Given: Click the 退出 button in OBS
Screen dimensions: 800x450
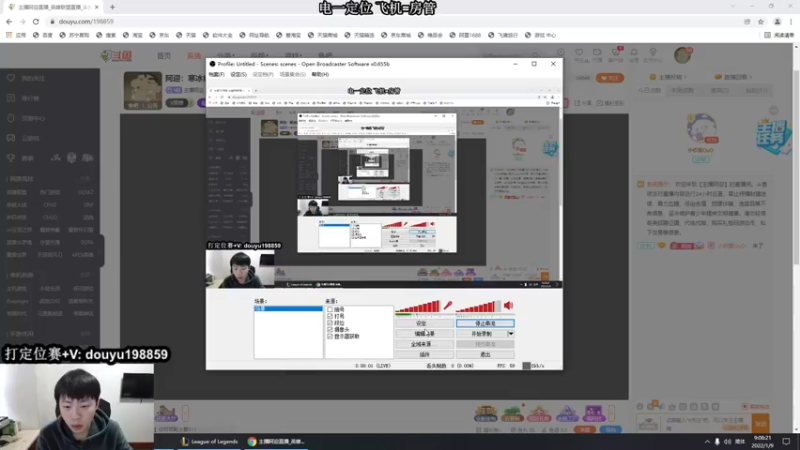Looking at the screenshot, I should coord(485,354).
